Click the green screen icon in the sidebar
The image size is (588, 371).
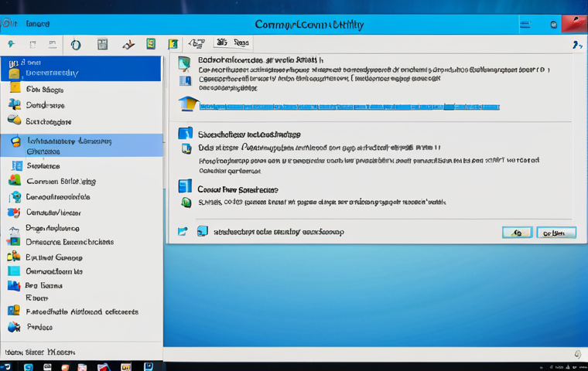click(x=13, y=242)
